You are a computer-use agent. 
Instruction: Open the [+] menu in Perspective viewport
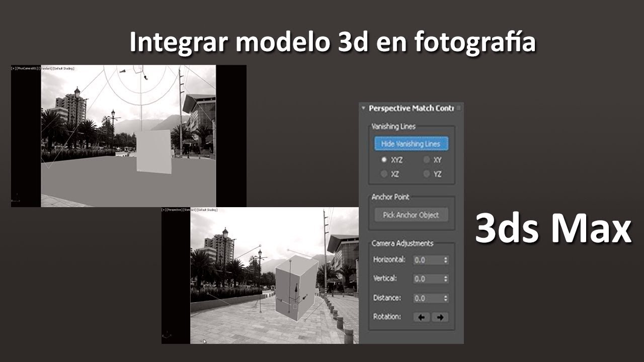[x=164, y=210]
